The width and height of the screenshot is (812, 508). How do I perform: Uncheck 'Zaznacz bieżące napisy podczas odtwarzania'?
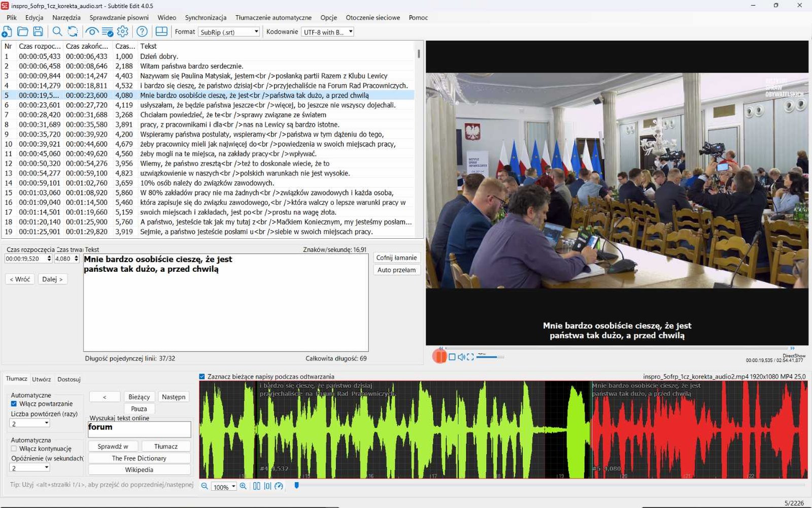click(202, 376)
